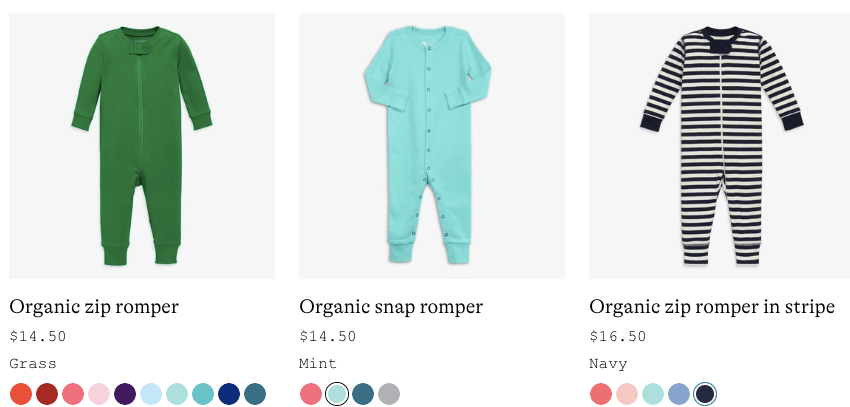Open "Organic zip romper in stripe" link
Image resolution: width=850 pixels, height=407 pixels.
711,307
